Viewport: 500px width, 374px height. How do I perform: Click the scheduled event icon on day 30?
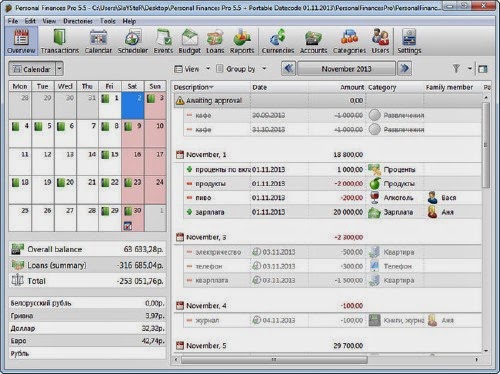[128, 225]
